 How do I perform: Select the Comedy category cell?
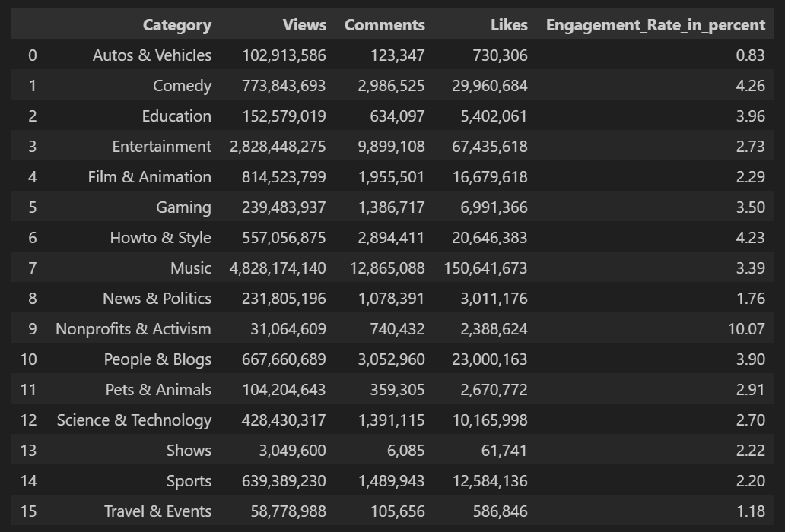point(182,86)
